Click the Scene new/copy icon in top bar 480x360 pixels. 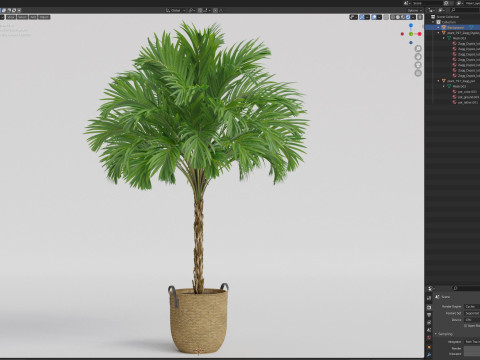(446, 3)
